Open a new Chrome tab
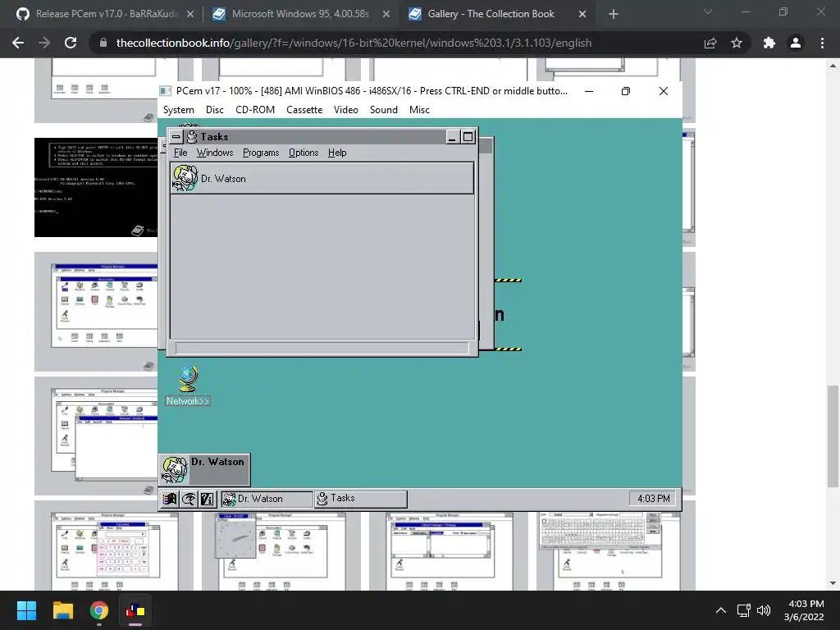 click(614, 15)
